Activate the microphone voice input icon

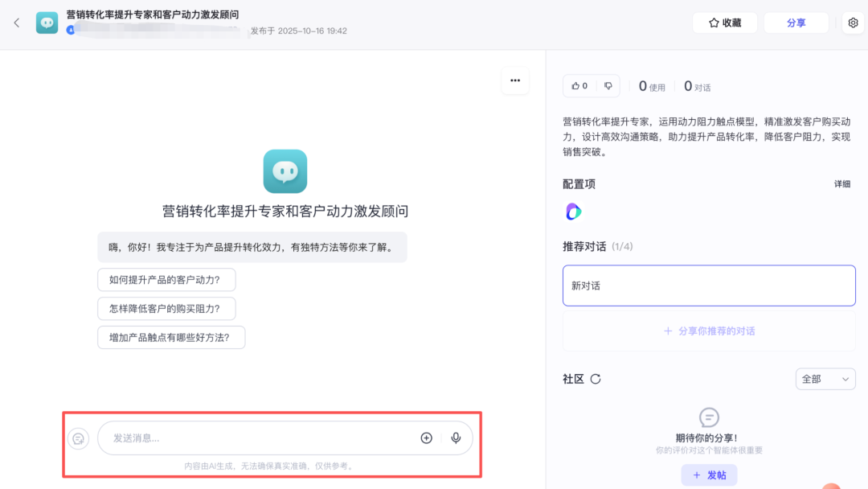point(456,438)
